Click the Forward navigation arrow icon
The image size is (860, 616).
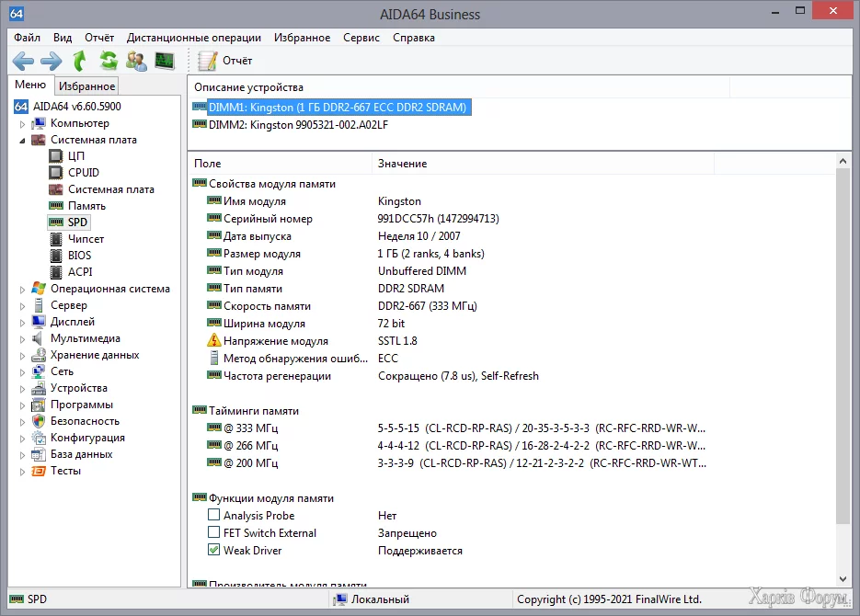coord(51,61)
